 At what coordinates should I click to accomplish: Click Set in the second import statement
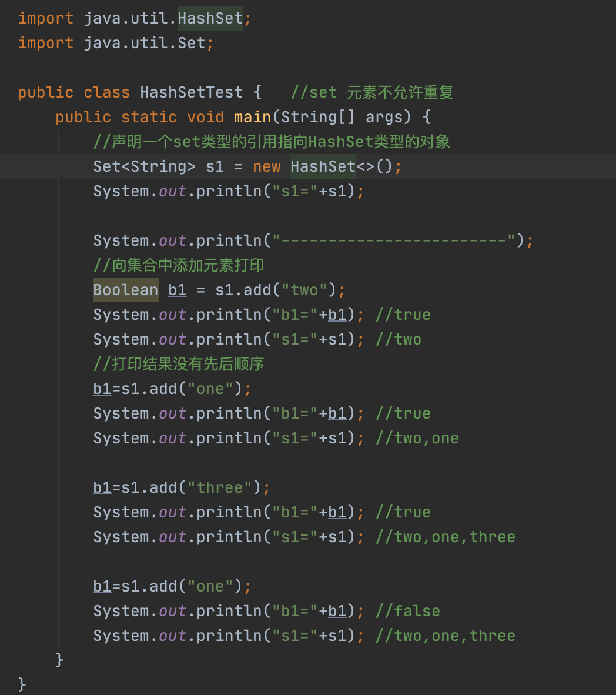tap(191, 43)
